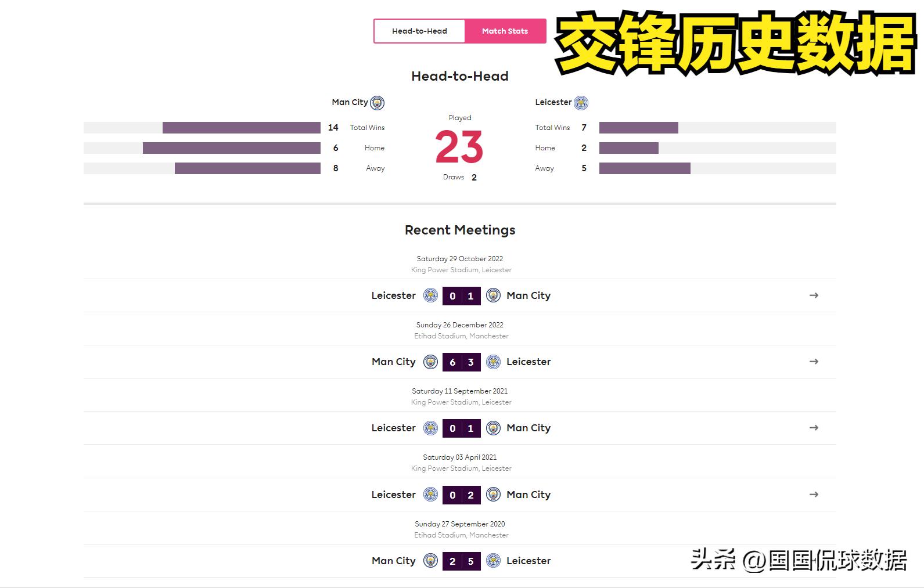924x588 pixels.
Task: Click the Leicester crest in Head-to-Head header
Action: (581, 103)
